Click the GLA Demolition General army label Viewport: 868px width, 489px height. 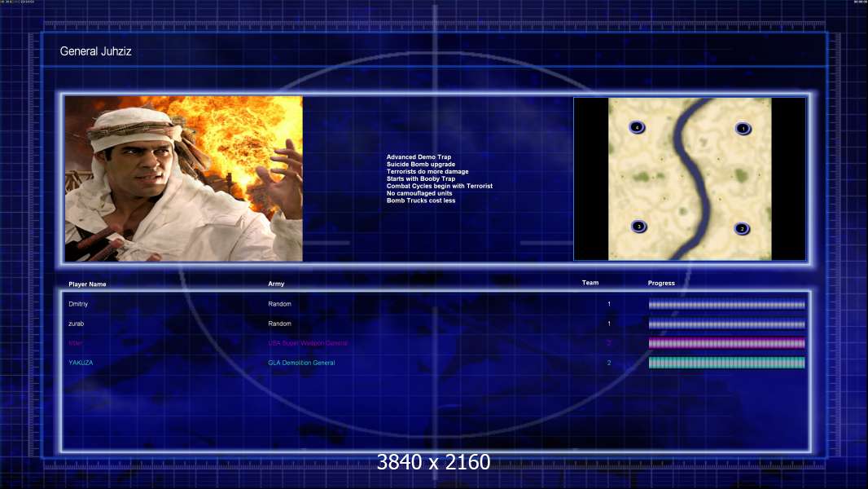pyautogui.click(x=302, y=363)
